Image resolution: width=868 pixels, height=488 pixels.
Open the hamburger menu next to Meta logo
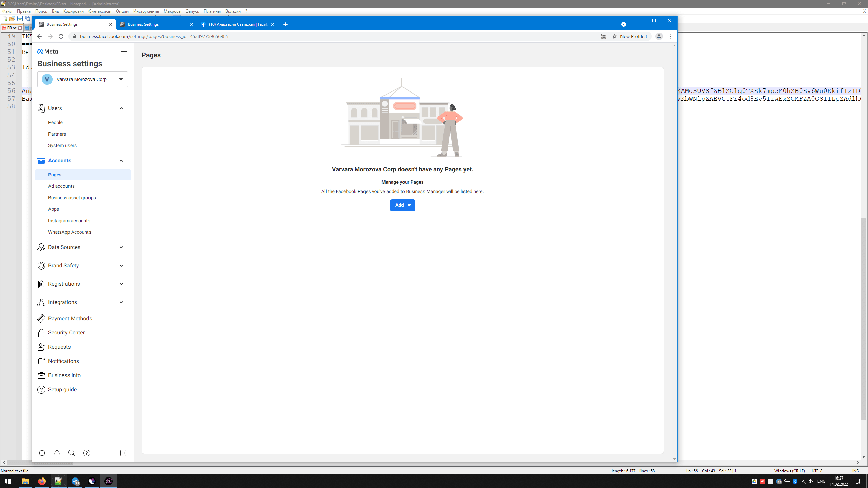coord(124,52)
